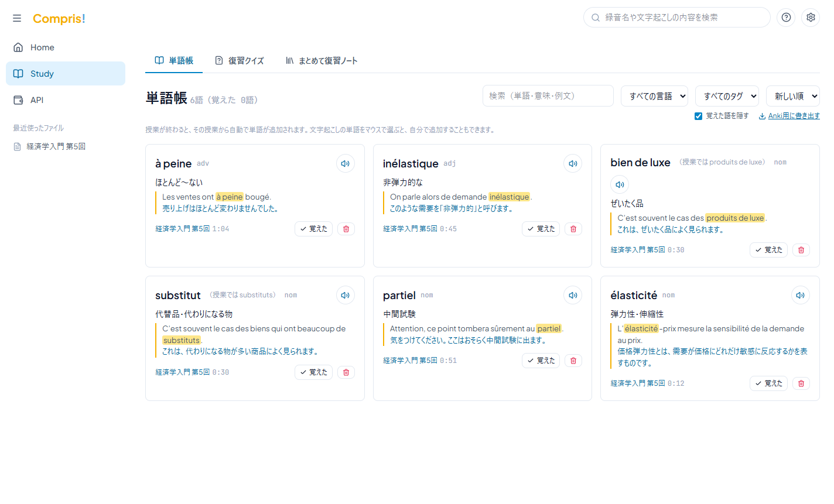Mark partiel as 覚えた
This screenshot has height=504, width=834.
tap(541, 361)
